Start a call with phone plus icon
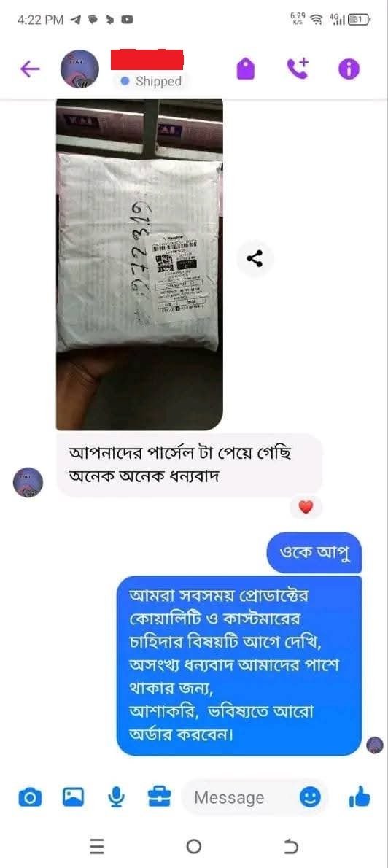The height and width of the screenshot is (868, 388). (298, 69)
